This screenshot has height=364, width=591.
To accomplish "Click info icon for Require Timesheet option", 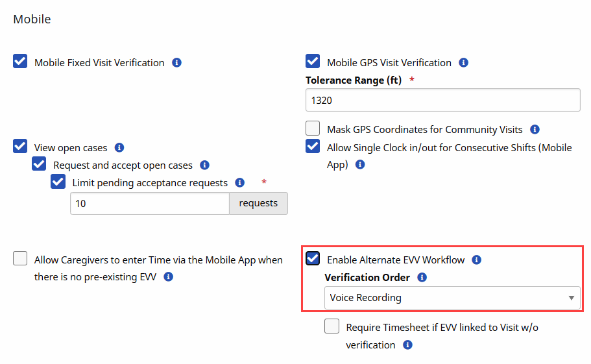I will tap(407, 345).
